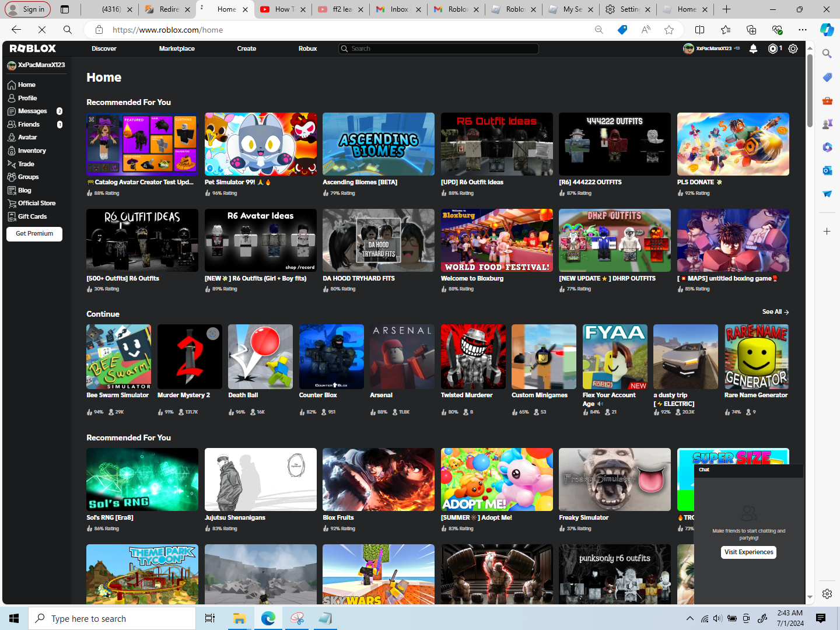The image size is (840, 630).
Task: Add an app to the Edge sidebar
Action: [827, 232]
